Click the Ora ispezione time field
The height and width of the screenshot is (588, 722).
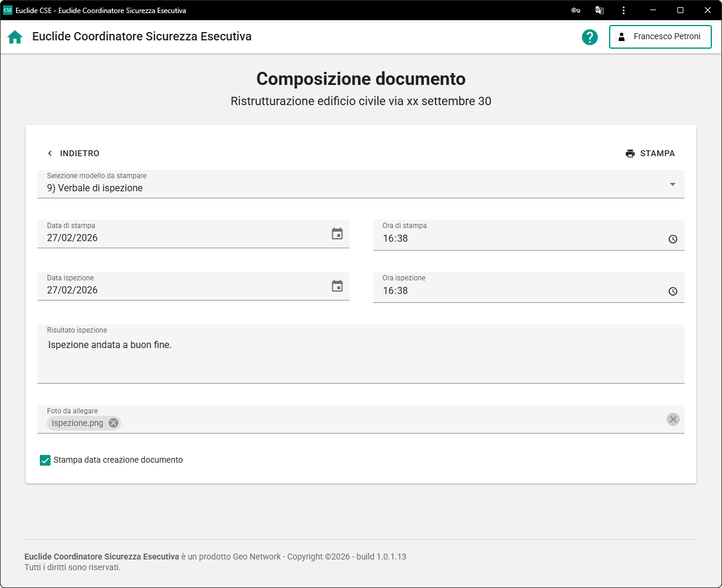517,291
